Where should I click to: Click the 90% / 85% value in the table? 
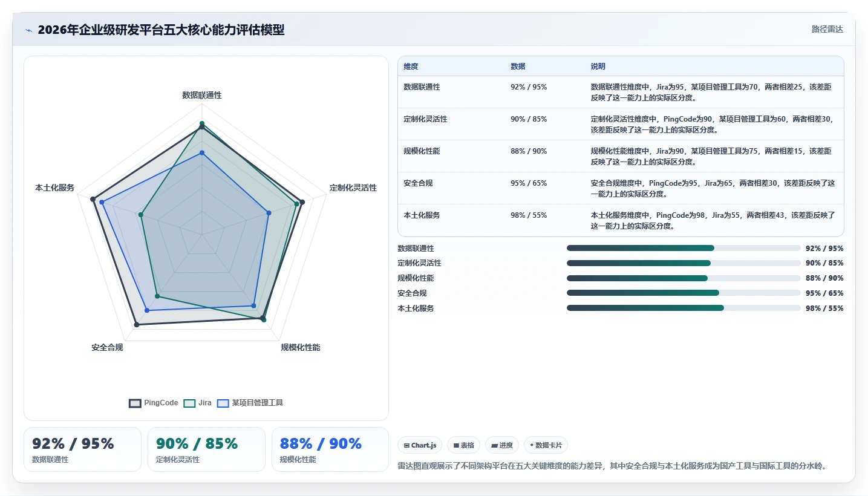coord(529,119)
